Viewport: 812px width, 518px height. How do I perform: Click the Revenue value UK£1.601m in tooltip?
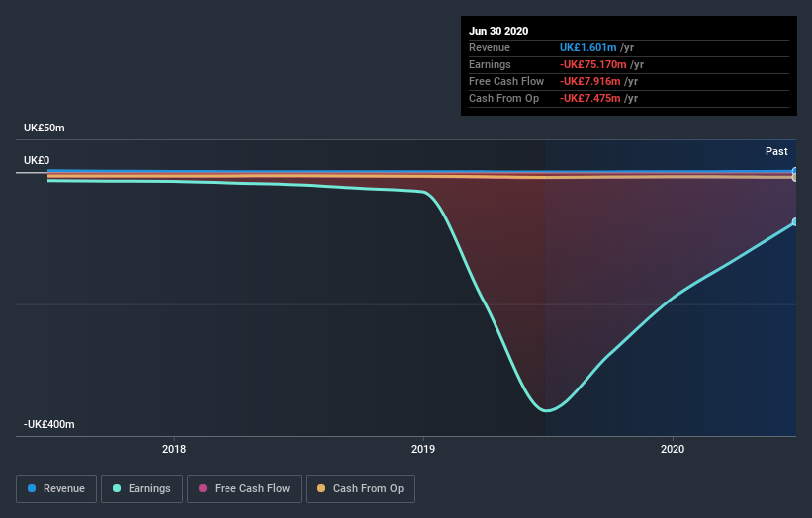(587, 47)
